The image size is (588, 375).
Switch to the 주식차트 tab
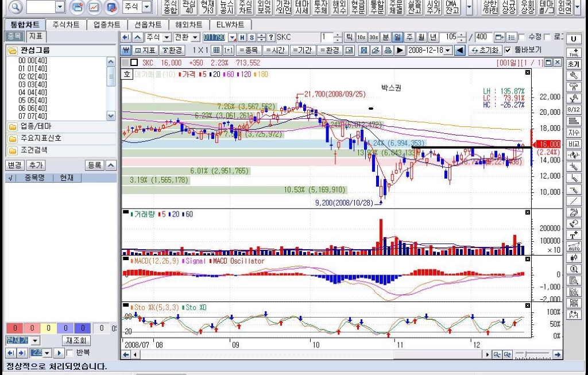[x=66, y=25]
